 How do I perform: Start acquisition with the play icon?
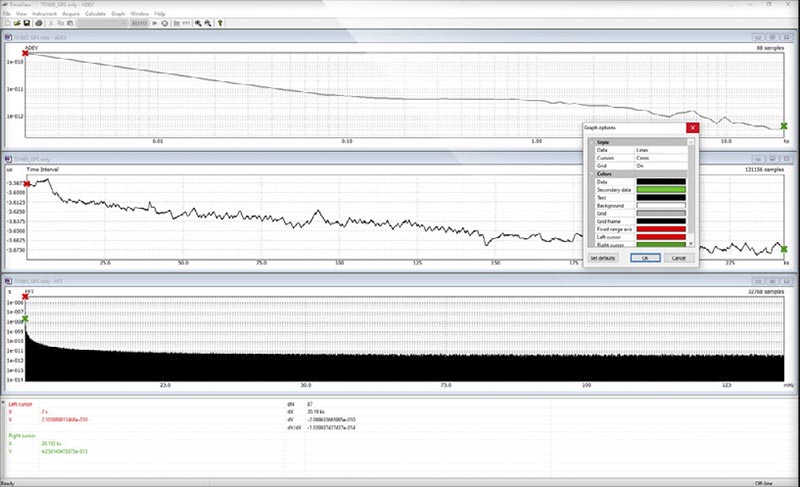pyautogui.click(x=155, y=23)
